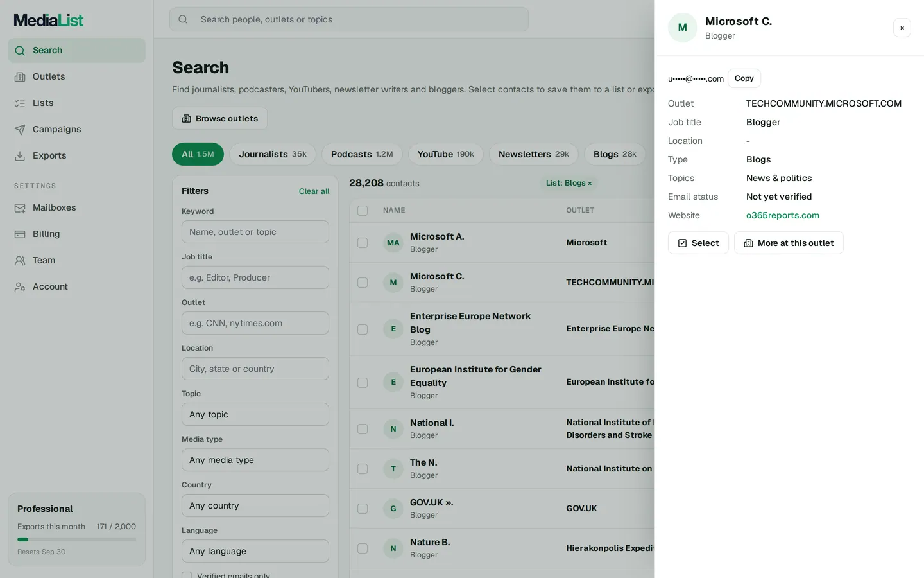924x578 pixels.
Task: Click the M avatar in detail panel
Action: (682, 28)
